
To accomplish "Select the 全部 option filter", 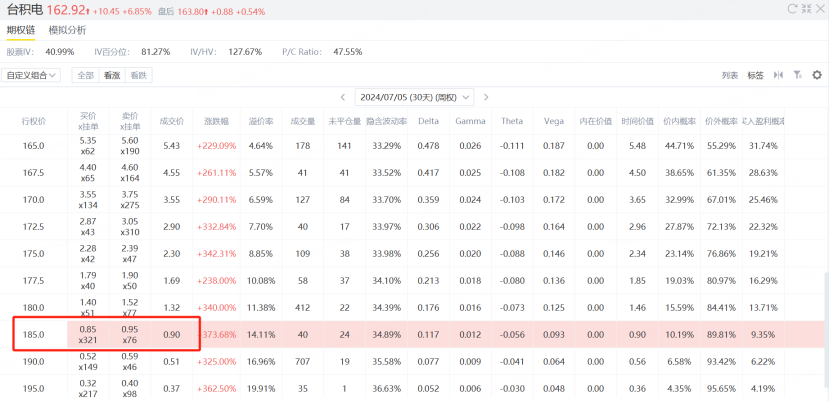I will tap(86, 75).
